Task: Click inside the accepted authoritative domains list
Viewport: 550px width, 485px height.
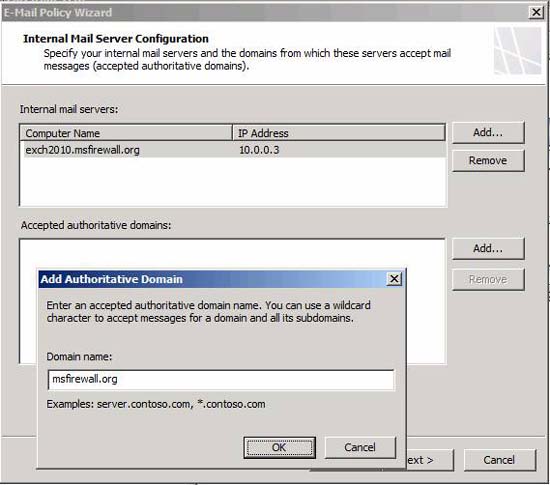Action: tap(232, 254)
